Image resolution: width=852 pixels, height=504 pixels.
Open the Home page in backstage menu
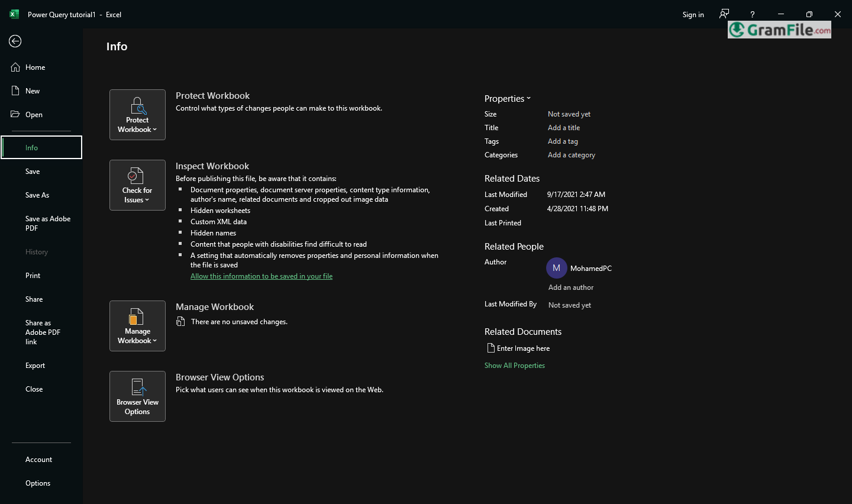tap(41, 67)
